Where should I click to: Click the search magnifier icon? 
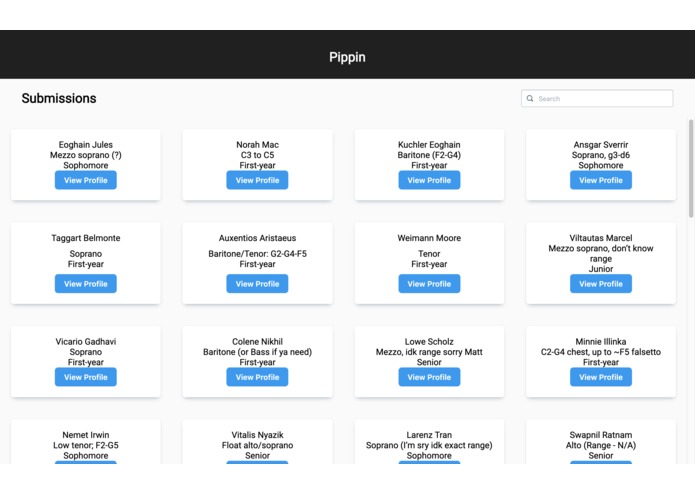[530, 98]
